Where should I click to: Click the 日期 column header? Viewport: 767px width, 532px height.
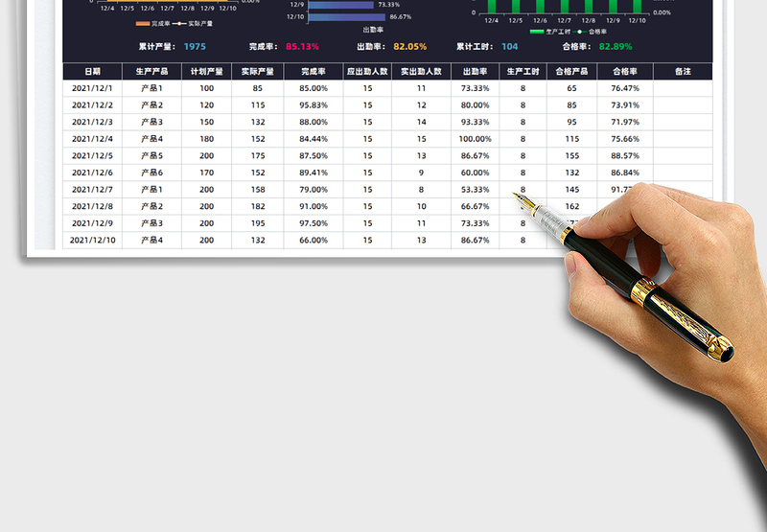(92, 71)
